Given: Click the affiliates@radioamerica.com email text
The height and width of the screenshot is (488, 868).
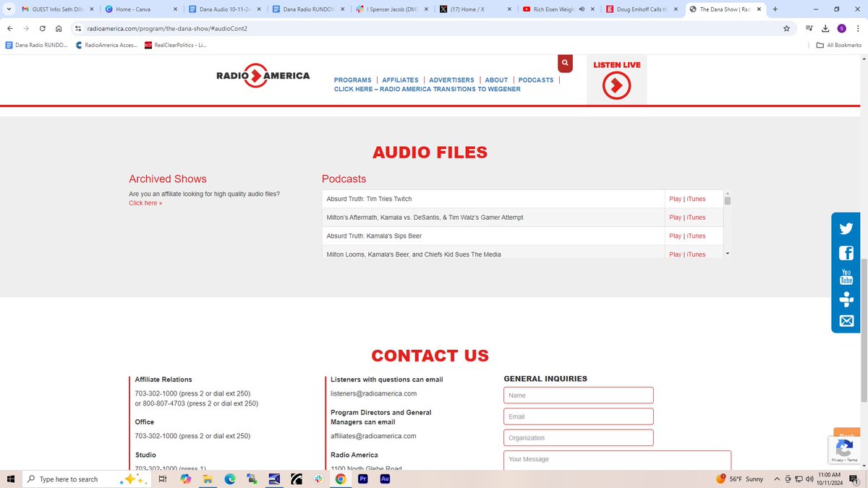Looking at the screenshot, I should coord(373,437).
